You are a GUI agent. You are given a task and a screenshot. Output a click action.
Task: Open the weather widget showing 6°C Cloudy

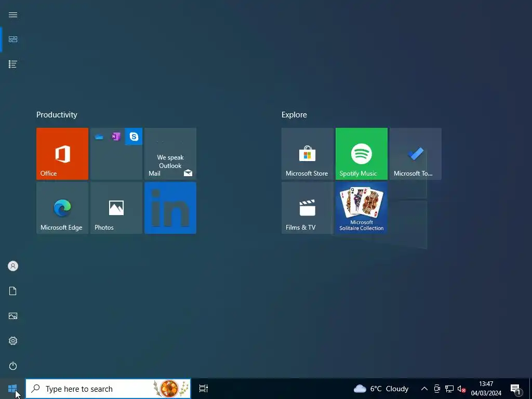381,389
